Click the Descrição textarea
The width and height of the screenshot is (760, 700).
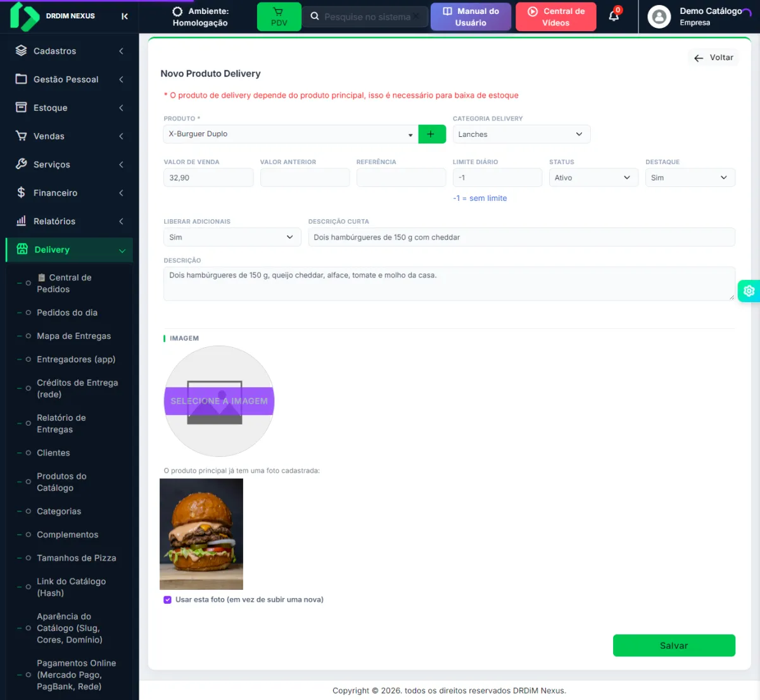click(449, 284)
